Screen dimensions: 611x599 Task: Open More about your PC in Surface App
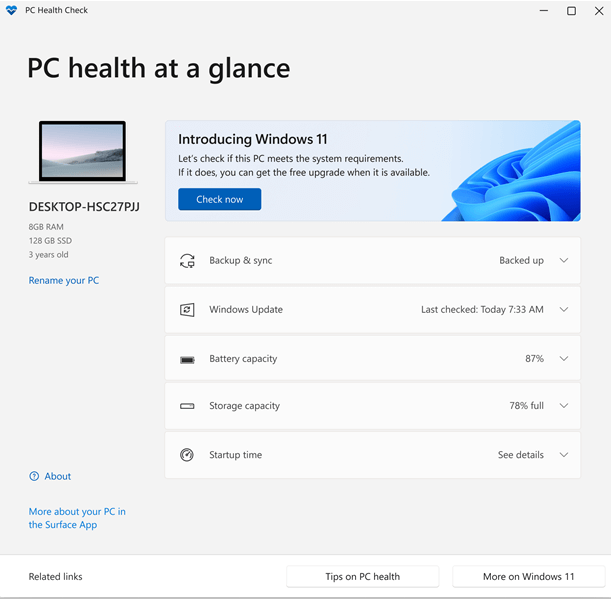[77, 518]
